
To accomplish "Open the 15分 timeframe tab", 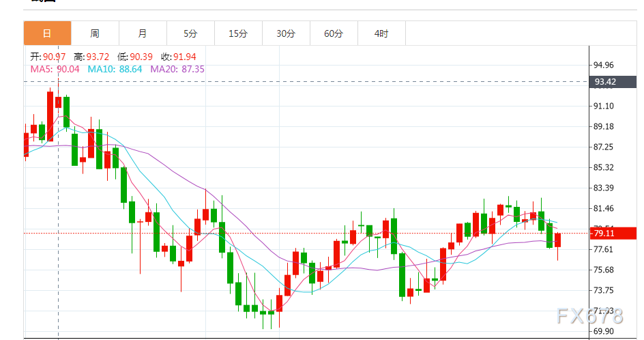I will pos(238,33).
